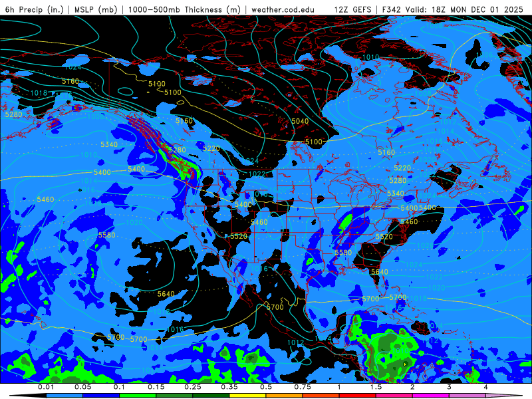Click the '5580' thickness label over the Pacific

(107, 235)
